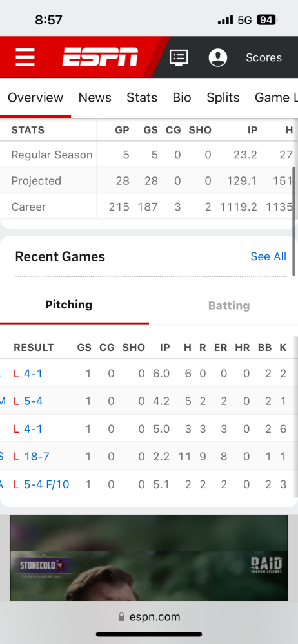Select the Pitching tab in Recent Games
This screenshot has width=298, height=644.
point(69,305)
